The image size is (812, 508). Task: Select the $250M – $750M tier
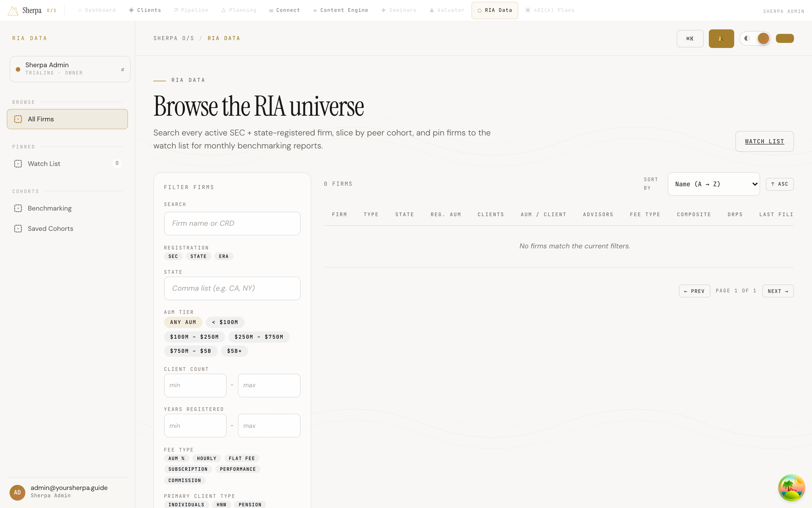(x=259, y=337)
